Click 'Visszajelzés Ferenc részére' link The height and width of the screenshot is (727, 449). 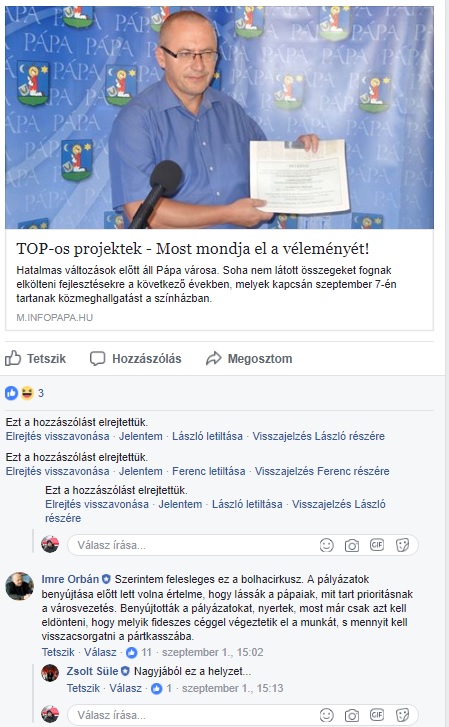(x=322, y=471)
